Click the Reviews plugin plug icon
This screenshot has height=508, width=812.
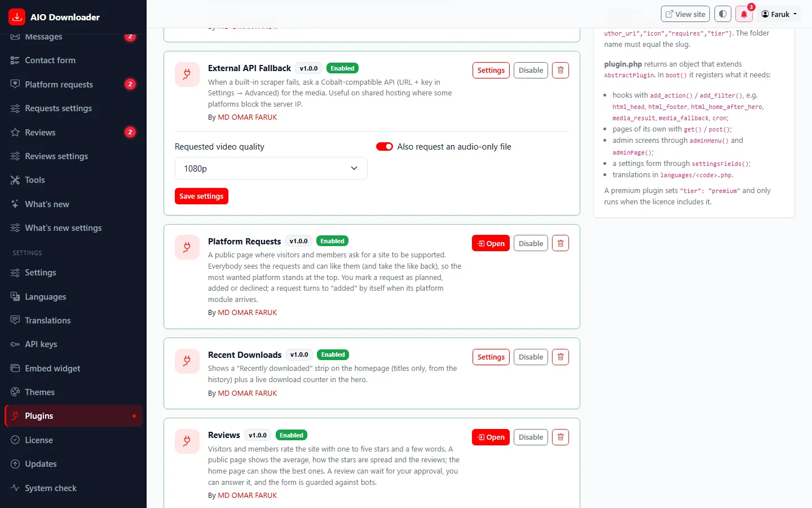pos(187,441)
